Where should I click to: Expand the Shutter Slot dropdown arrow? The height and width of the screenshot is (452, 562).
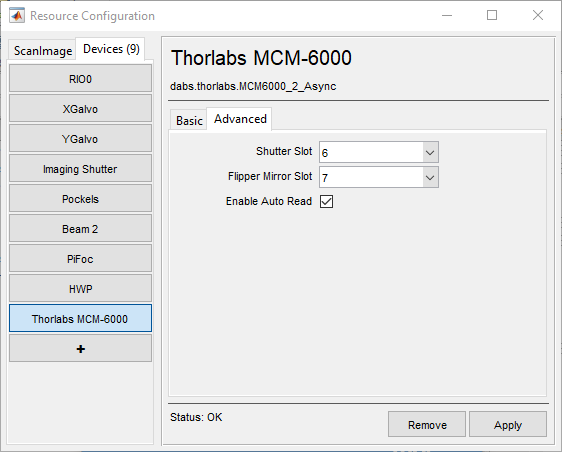[x=430, y=153]
